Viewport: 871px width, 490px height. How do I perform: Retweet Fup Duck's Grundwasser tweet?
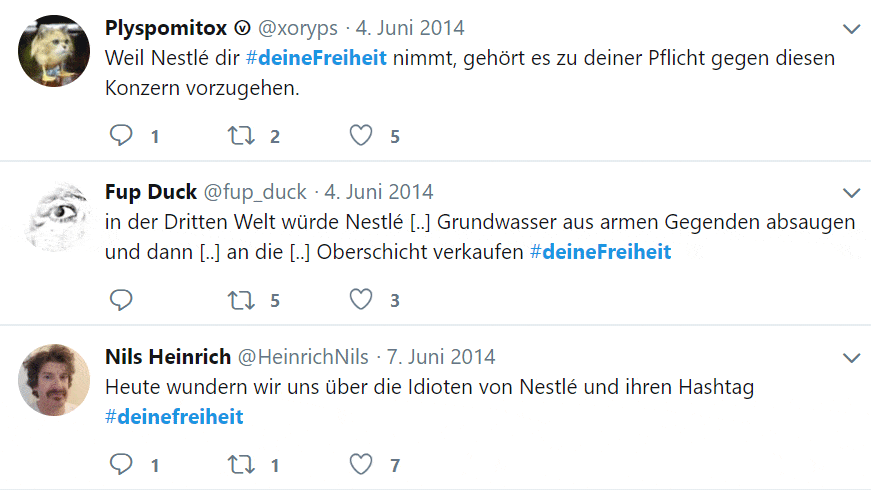[241, 300]
